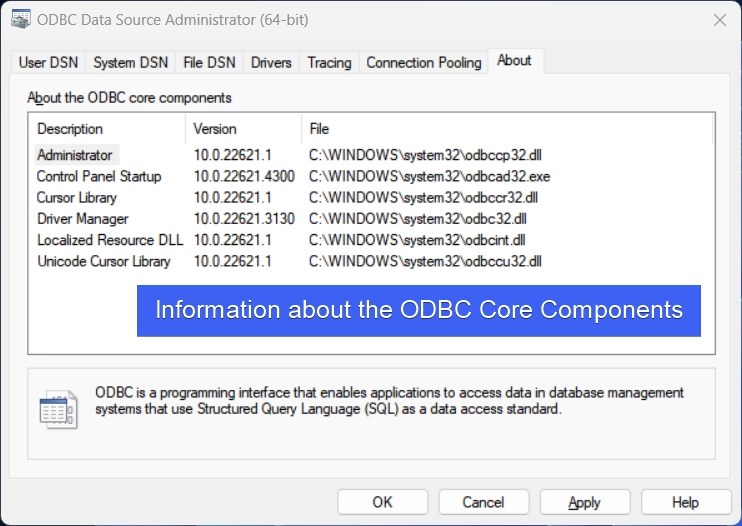The image size is (742, 526).
Task: Click the File column header
Action: (506, 129)
